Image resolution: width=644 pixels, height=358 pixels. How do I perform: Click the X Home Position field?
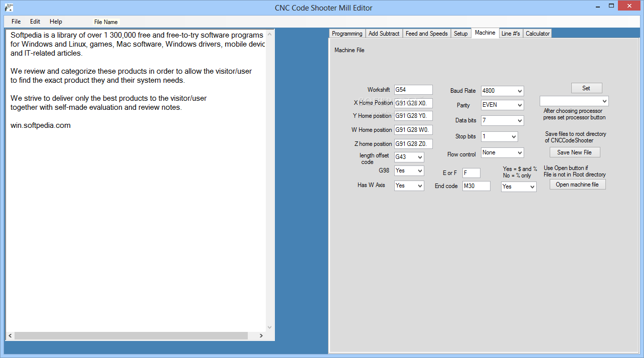pyautogui.click(x=413, y=103)
